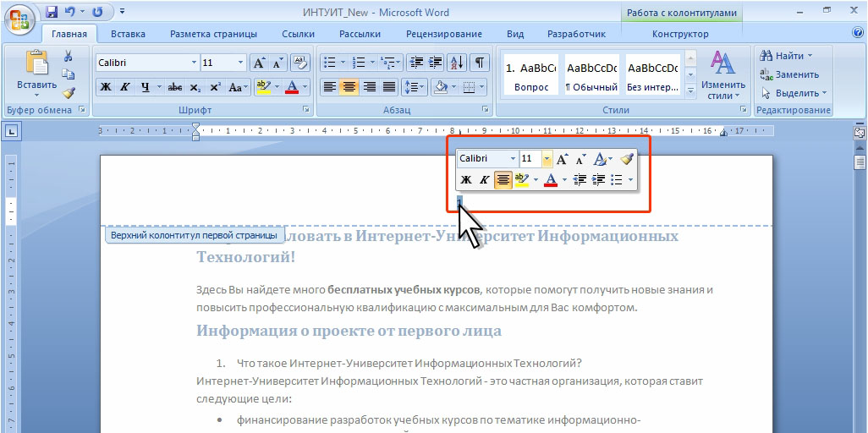The height and width of the screenshot is (433, 868).
Task: Switch to Рецензирование tab
Action: (x=444, y=34)
